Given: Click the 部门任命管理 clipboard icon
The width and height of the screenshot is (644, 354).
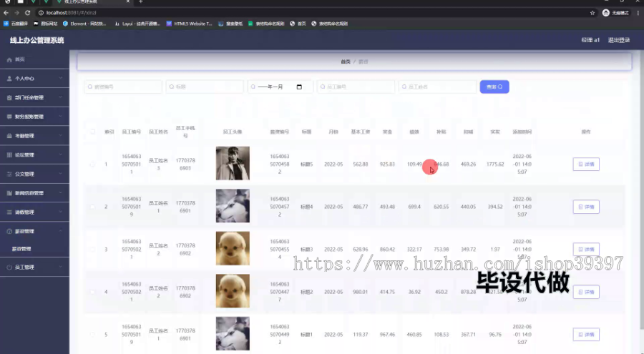Looking at the screenshot, I should tap(9, 98).
